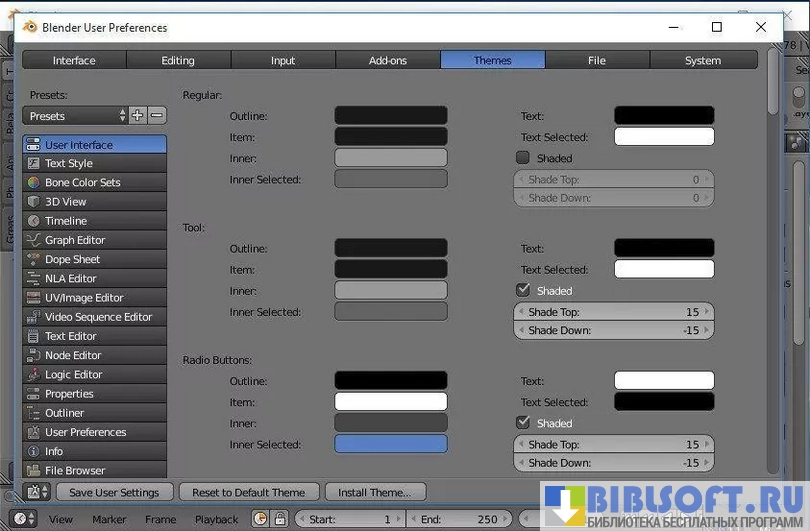810x531 pixels.
Task: Uncheck Shaded under Radio Buttons
Action: point(522,422)
